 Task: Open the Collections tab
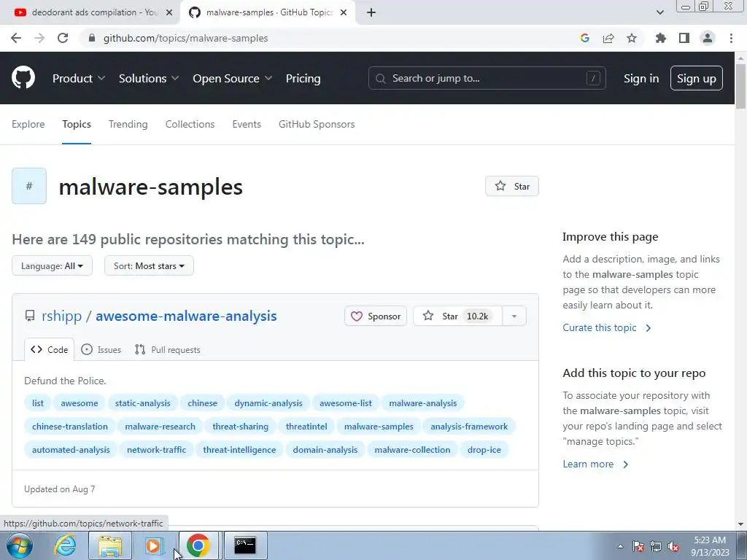tap(190, 124)
